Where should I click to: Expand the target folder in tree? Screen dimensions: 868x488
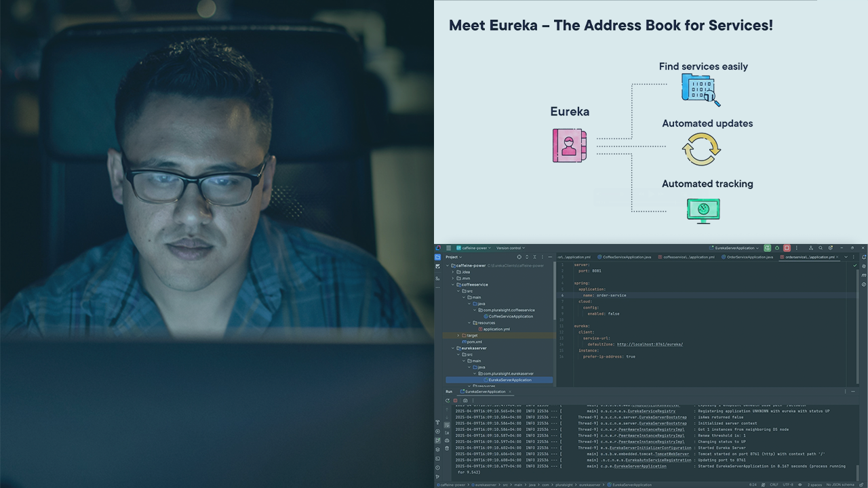click(459, 335)
